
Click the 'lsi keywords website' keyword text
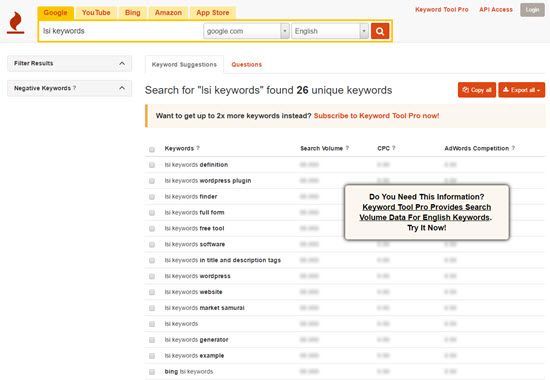[193, 292]
